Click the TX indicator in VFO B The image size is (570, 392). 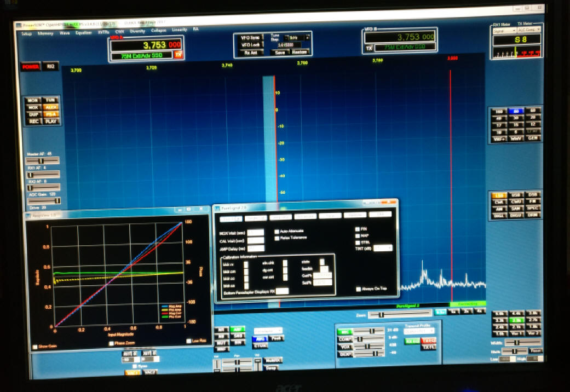coord(369,48)
